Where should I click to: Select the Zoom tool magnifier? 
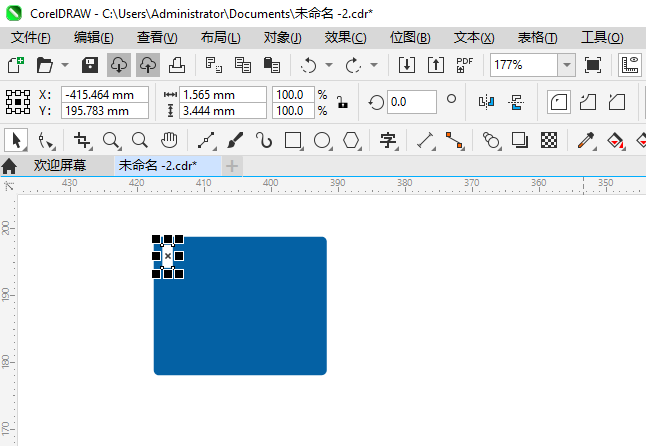[111, 140]
